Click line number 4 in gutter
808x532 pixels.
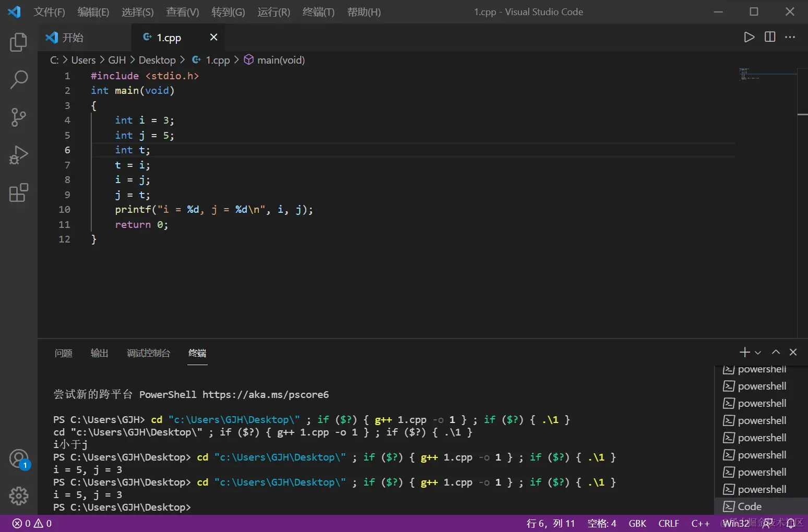click(67, 120)
